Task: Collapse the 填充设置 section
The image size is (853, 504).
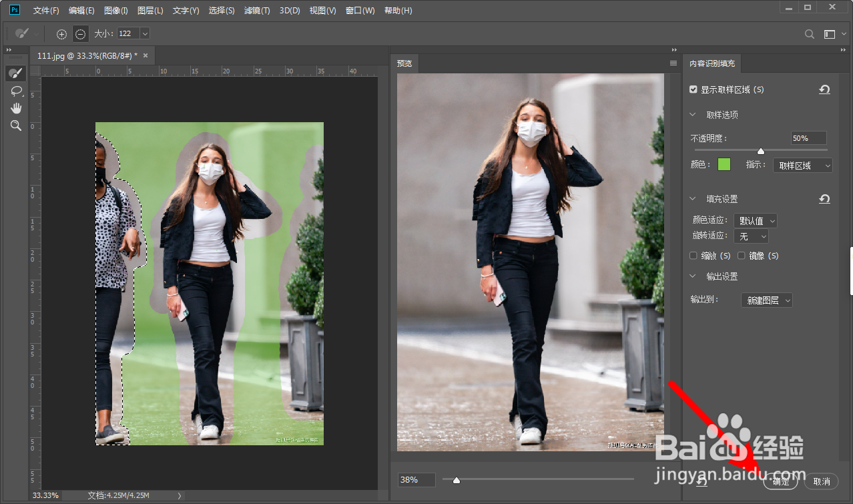Action: [x=693, y=199]
